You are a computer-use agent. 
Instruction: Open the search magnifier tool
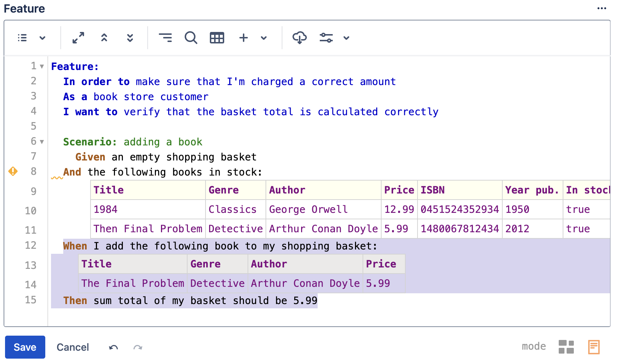[x=191, y=38]
